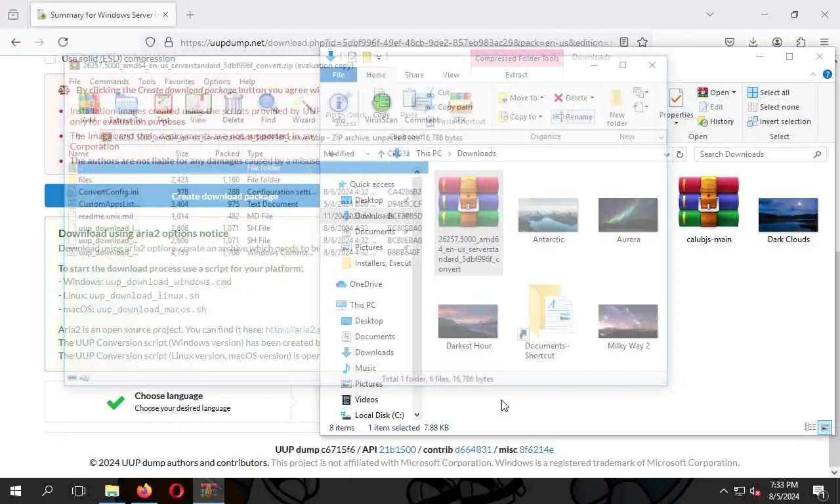Screen dimensions: 840x504
Task: Refresh the Downloads folder view
Action: click(x=680, y=154)
